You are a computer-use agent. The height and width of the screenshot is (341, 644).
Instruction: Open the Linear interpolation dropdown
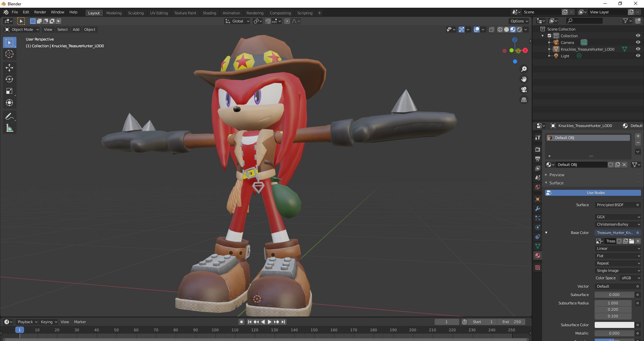tap(618, 248)
